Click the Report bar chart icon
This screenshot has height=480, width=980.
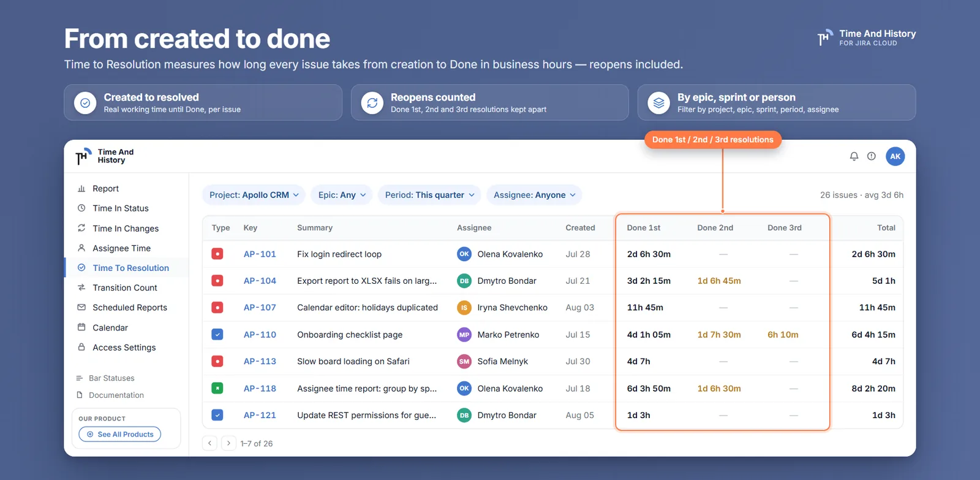coord(81,189)
